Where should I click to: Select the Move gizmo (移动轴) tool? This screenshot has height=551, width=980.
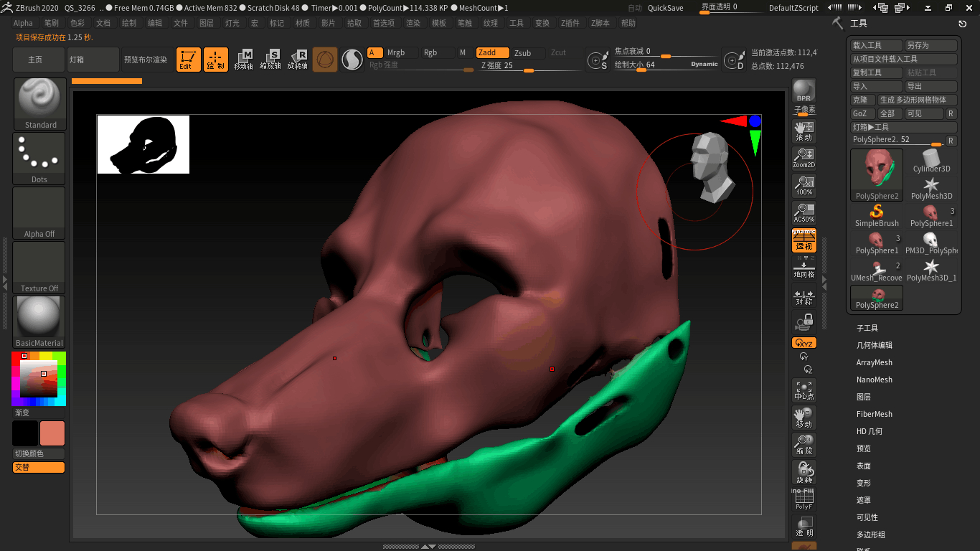point(243,60)
